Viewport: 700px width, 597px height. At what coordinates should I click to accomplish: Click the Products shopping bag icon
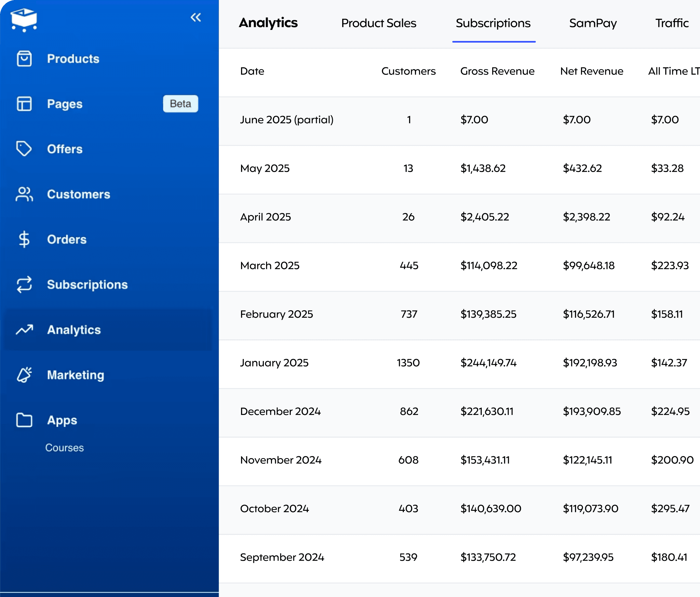(x=24, y=59)
